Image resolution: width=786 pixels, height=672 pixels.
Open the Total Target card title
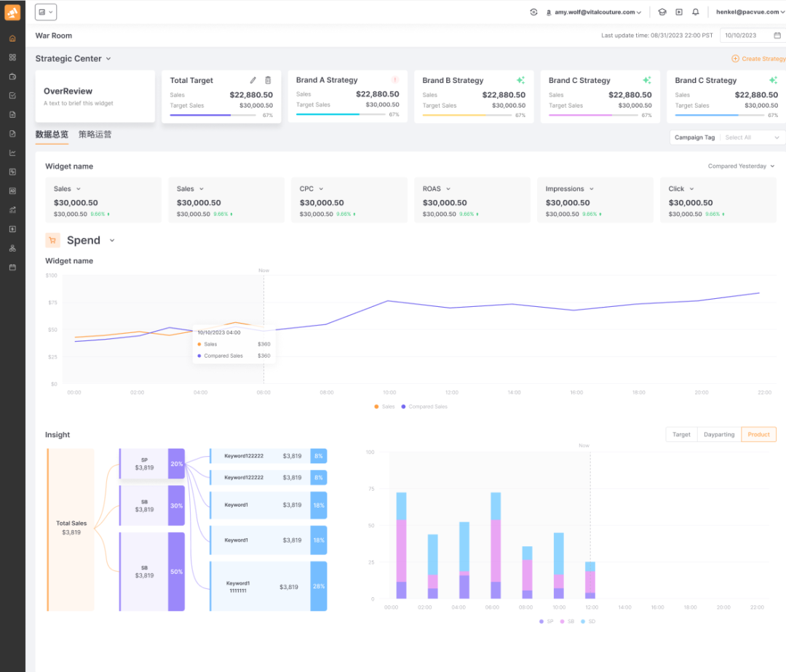click(x=191, y=80)
